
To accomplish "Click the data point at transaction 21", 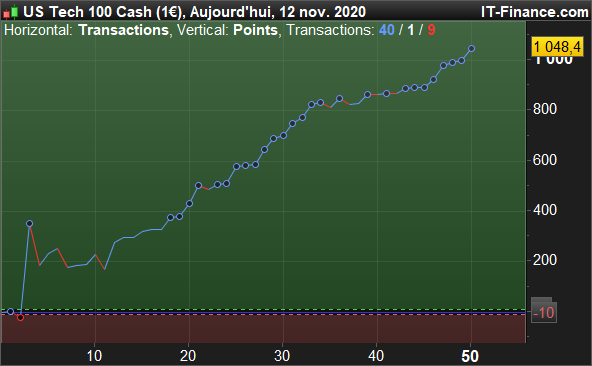I will click(x=199, y=185).
